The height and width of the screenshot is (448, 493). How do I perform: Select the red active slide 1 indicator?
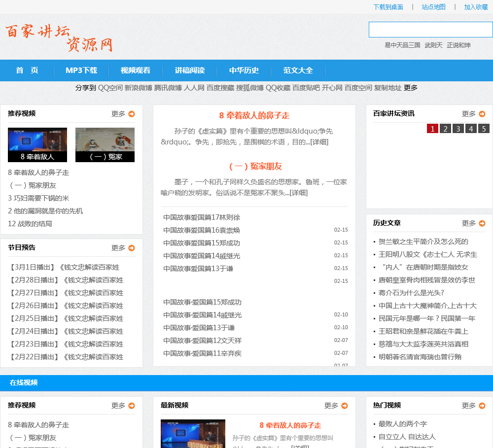click(x=432, y=129)
